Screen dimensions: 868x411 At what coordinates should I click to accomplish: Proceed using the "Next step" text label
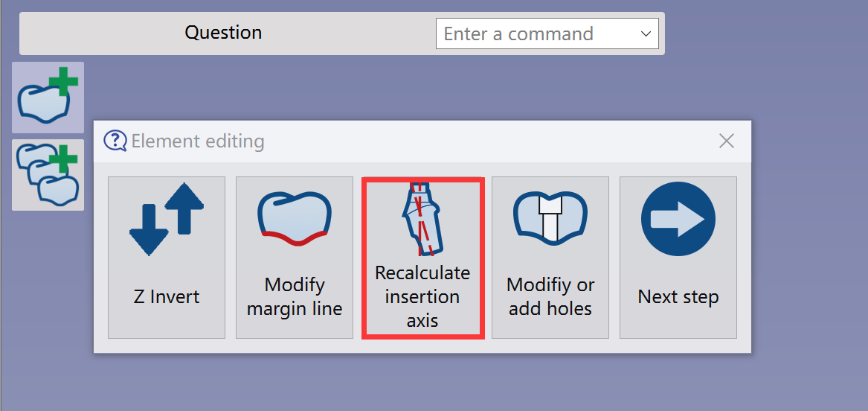tap(678, 297)
